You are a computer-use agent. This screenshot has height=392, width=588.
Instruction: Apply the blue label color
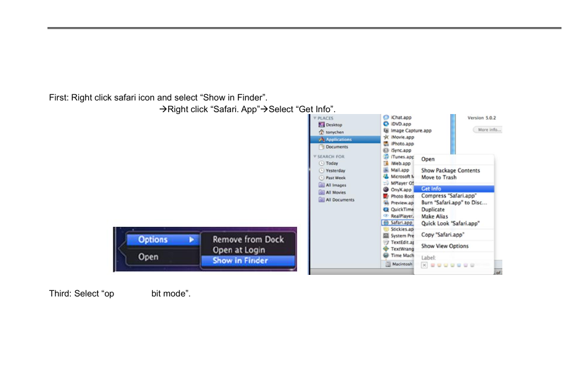(459, 265)
